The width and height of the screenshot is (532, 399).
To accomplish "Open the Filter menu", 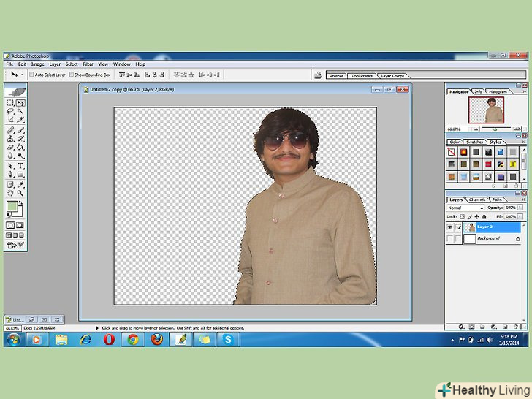I will [88, 64].
